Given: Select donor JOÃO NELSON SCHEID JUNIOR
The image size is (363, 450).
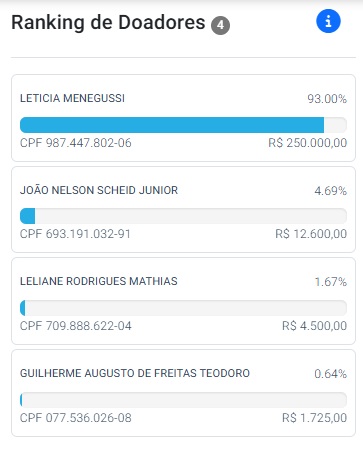Looking at the screenshot, I should point(99,190).
